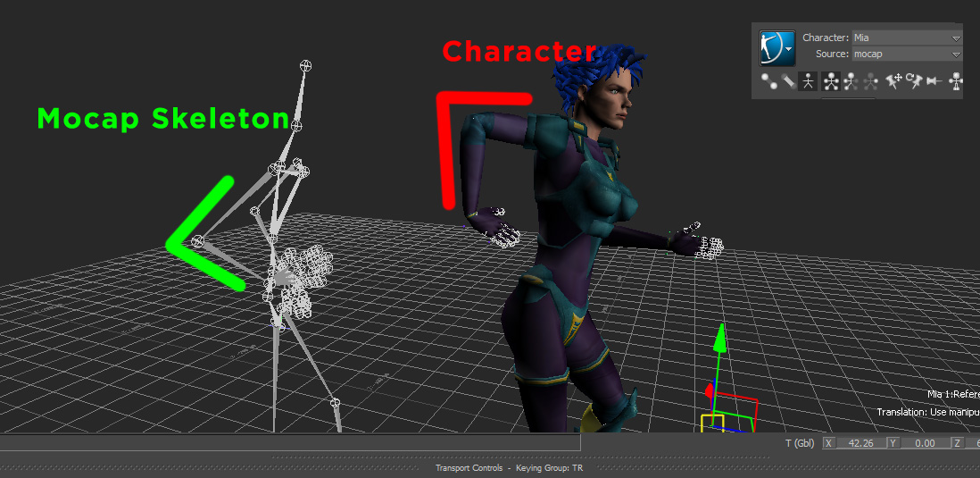Click the two-joint bone chain icon
The image size is (980, 478).
coord(768,81)
